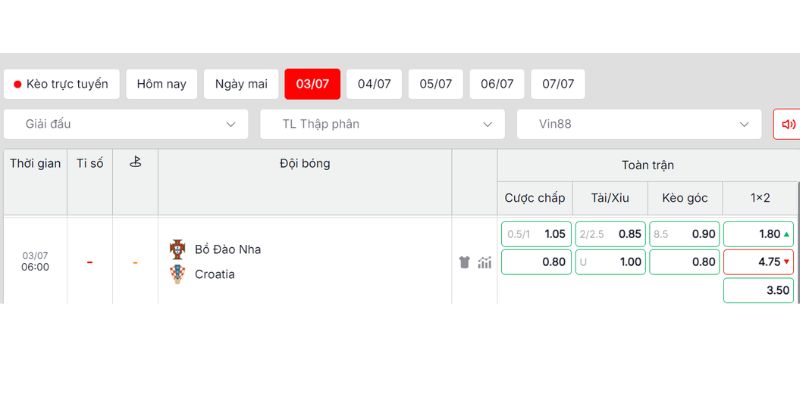The width and height of the screenshot is (800, 400).
Task: Open the TL Thập phân odds format dropdown
Action: pyautogui.click(x=383, y=124)
